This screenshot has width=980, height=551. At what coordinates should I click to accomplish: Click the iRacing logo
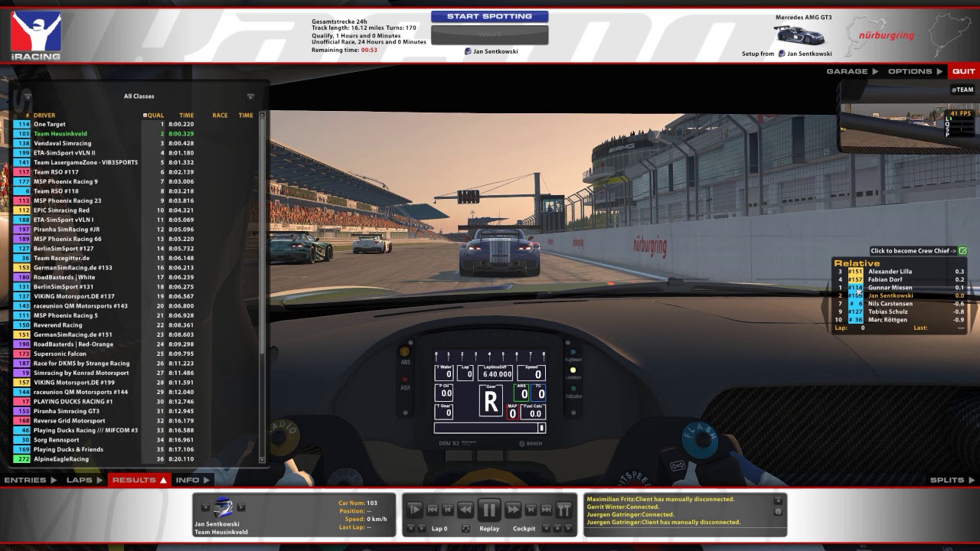pyautogui.click(x=35, y=35)
